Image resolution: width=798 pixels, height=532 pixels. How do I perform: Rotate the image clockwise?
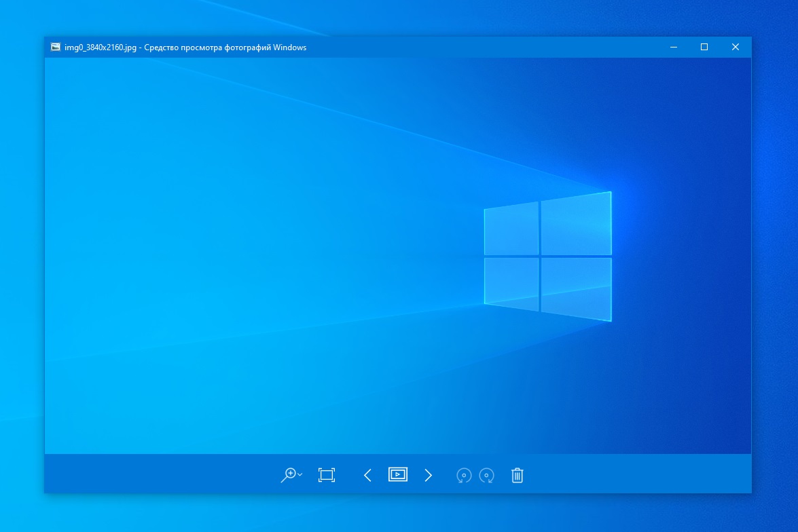click(x=486, y=475)
